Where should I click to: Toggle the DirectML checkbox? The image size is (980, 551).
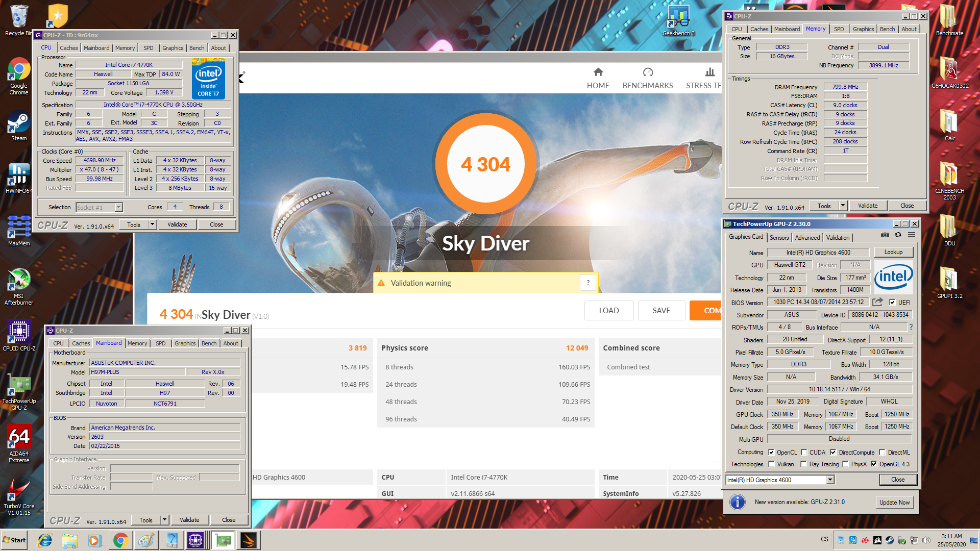click(x=882, y=452)
